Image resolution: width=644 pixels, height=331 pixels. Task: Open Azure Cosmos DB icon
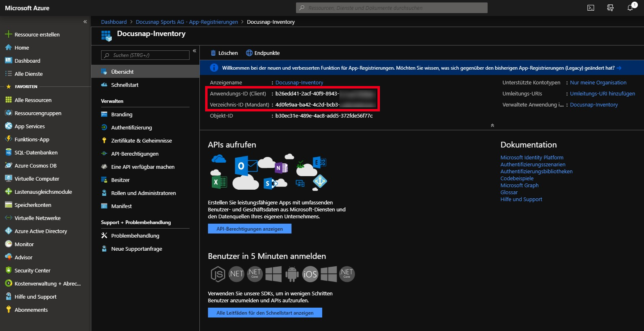pos(8,165)
